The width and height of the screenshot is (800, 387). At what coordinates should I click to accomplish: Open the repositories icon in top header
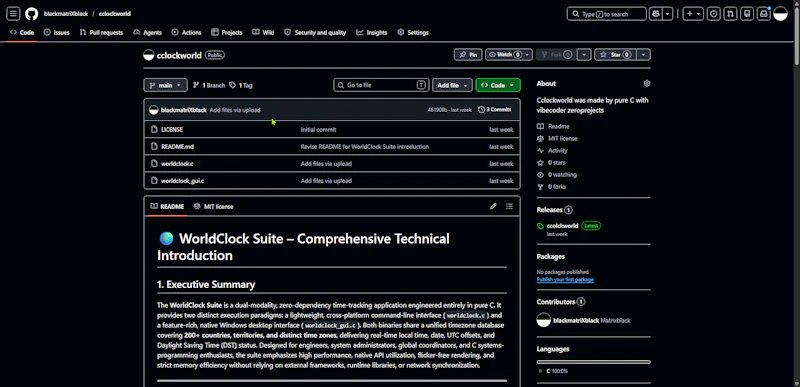747,14
